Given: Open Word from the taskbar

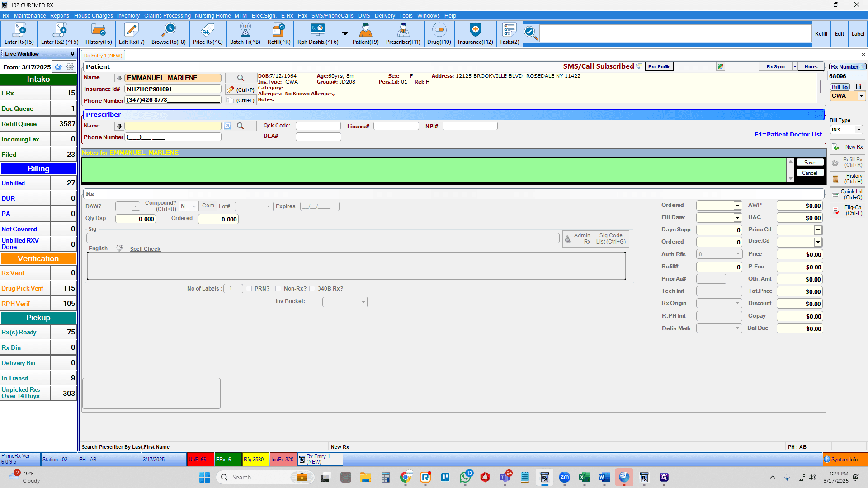Looking at the screenshot, I should (604, 477).
